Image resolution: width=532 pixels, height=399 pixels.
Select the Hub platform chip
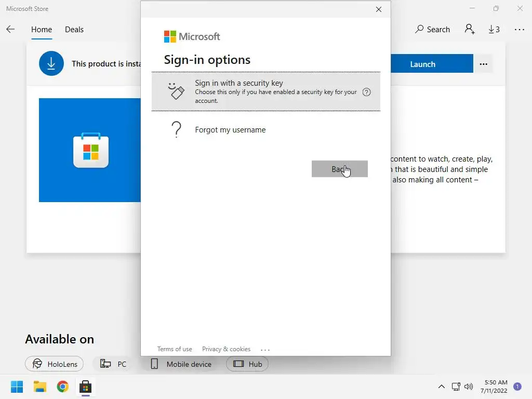247,364
